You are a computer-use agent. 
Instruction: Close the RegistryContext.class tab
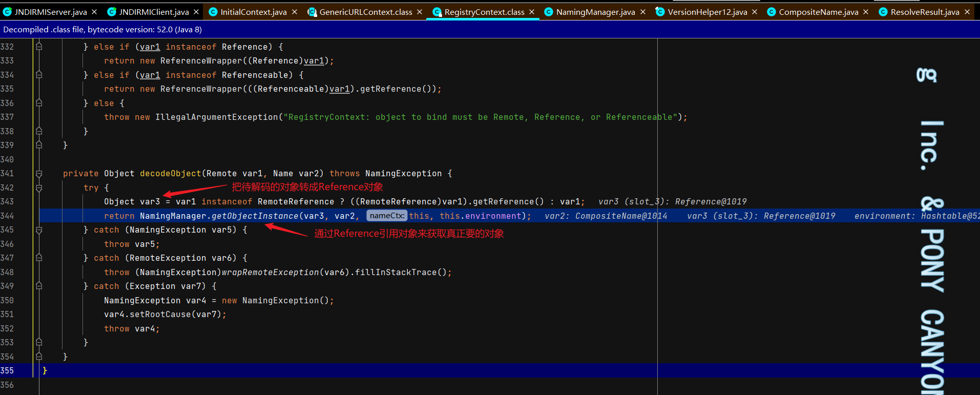pyautogui.click(x=532, y=12)
